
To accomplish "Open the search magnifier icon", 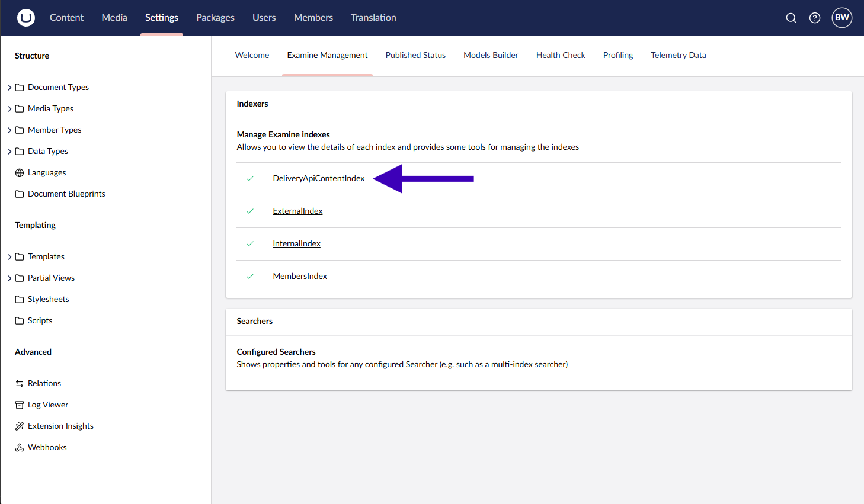I will [x=791, y=18].
